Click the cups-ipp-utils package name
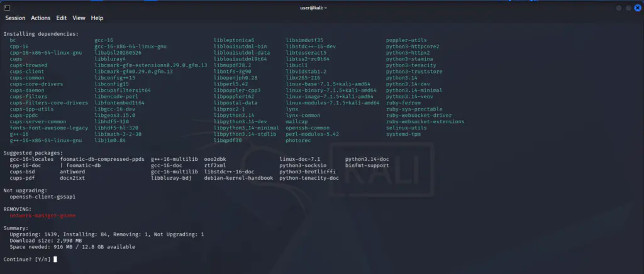The height and width of the screenshot is (274, 644). (x=31, y=109)
